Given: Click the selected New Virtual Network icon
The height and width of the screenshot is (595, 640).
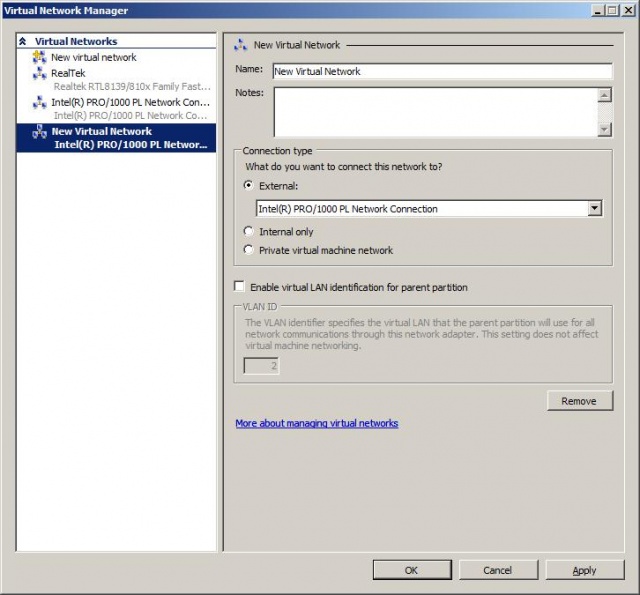Looking at the screenshot, I should pos(40,132).
